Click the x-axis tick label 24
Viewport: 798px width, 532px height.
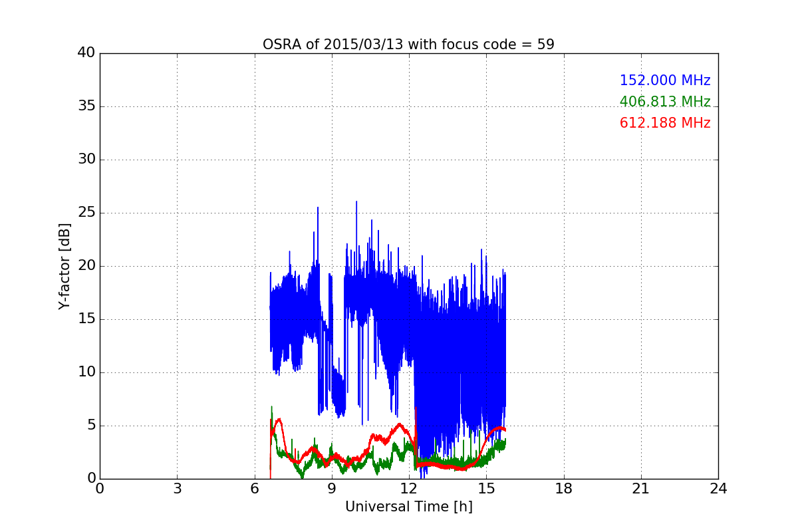pos(718,489)
